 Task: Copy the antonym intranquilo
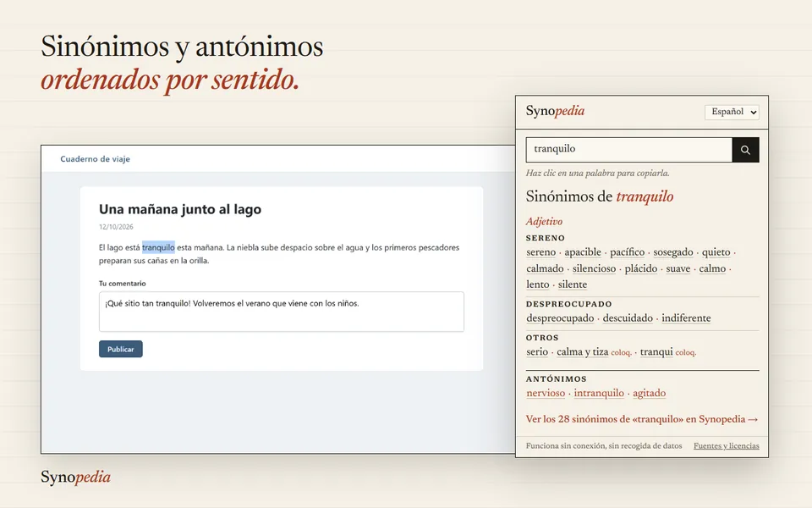[599, 393]
